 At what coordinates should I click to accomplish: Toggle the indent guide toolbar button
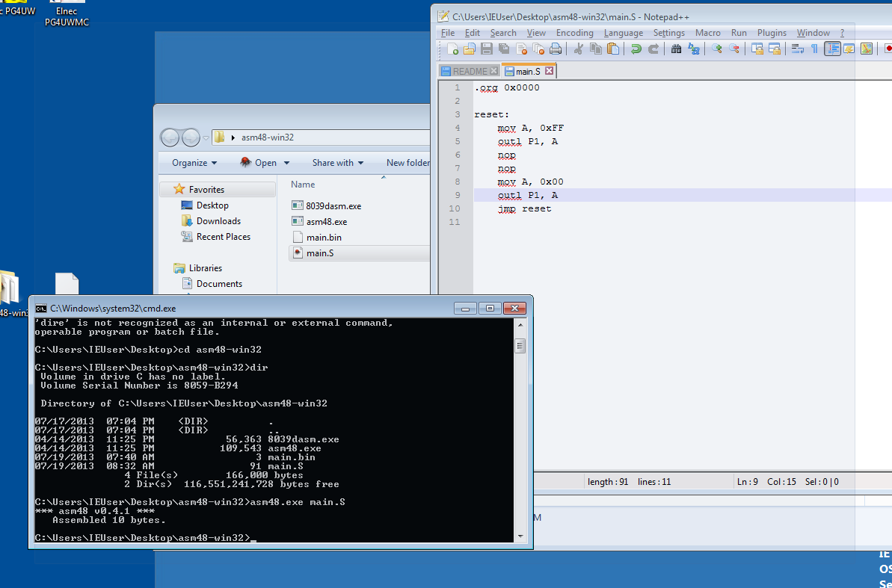[x=832, y=49]
